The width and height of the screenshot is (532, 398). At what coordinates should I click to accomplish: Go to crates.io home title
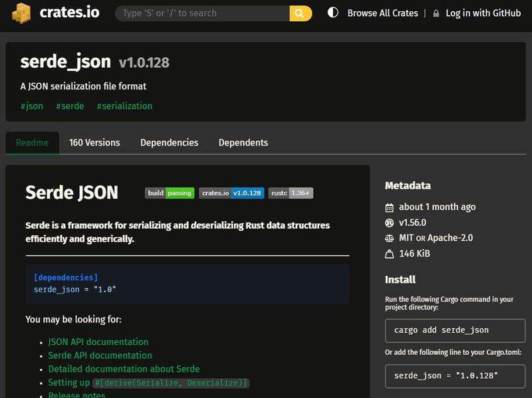(69, 13)
